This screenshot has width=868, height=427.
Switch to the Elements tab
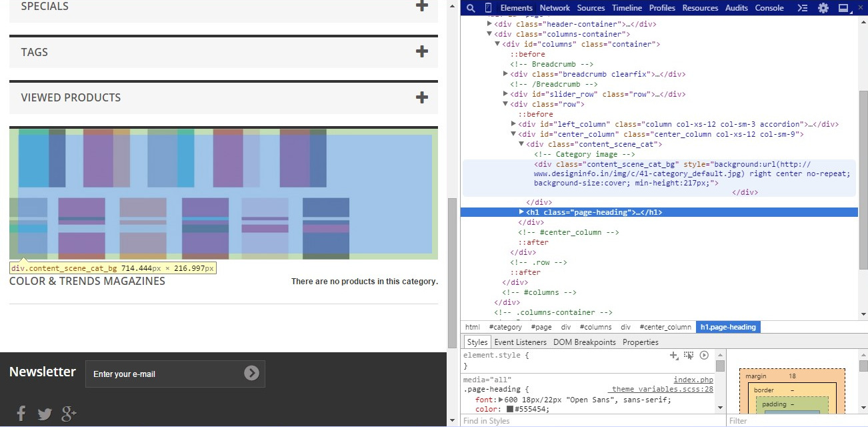coord(516,8)
